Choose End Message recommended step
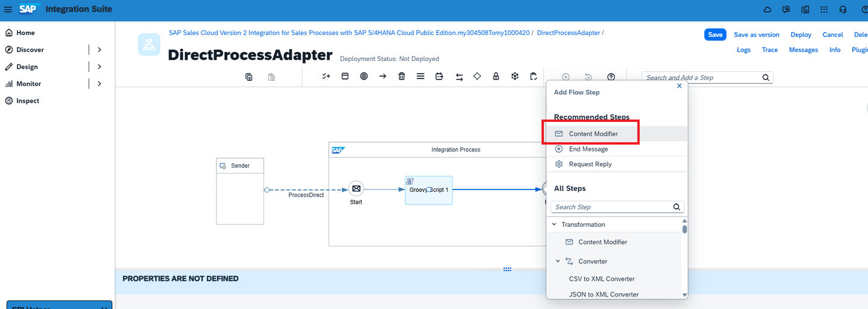The height and width of the screenshot is (309, 868). [x=617, y=149]
